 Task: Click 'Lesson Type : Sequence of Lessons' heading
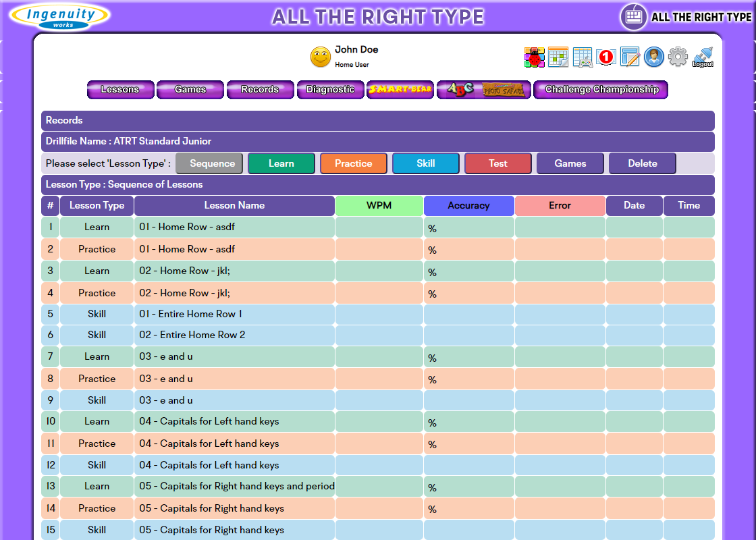point(378,185)
